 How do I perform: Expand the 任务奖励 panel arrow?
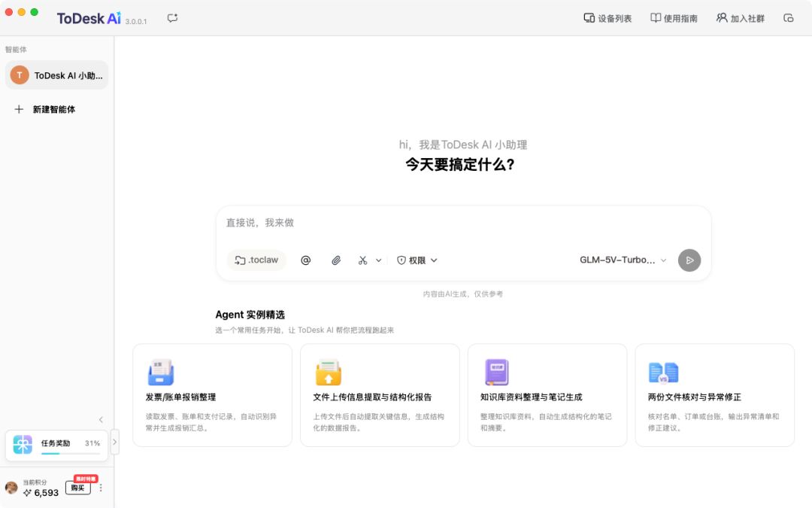click(x=114, y=443)
